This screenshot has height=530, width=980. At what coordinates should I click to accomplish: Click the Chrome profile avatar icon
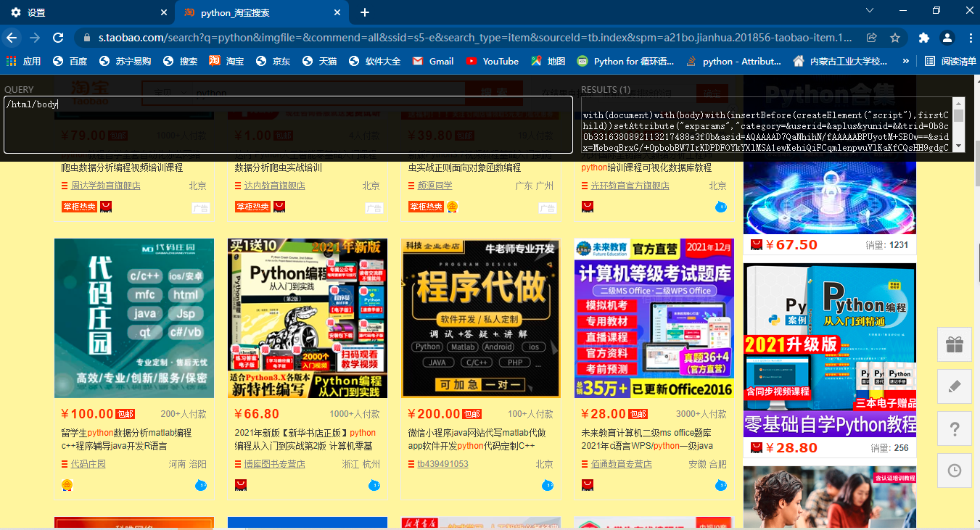pyautogui.click(x=947, y=36)
